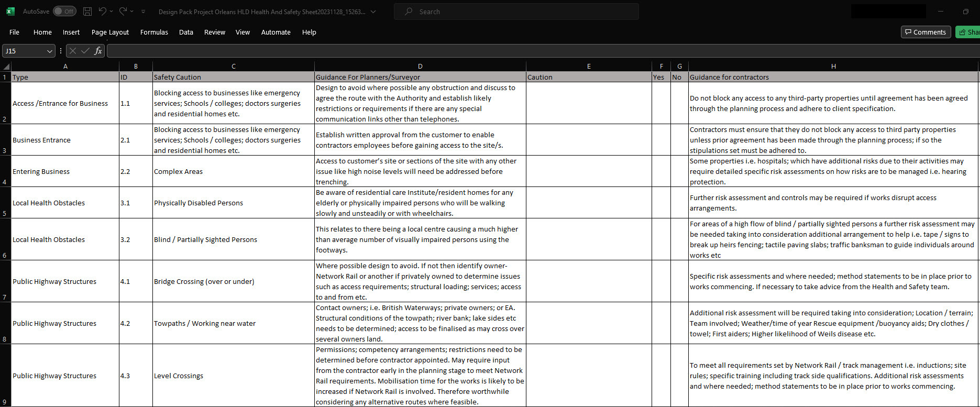Click the 'Blind / Partially Sighted Persons' cell
Screen dimensions: 980x407
click(x=234, y=239)
